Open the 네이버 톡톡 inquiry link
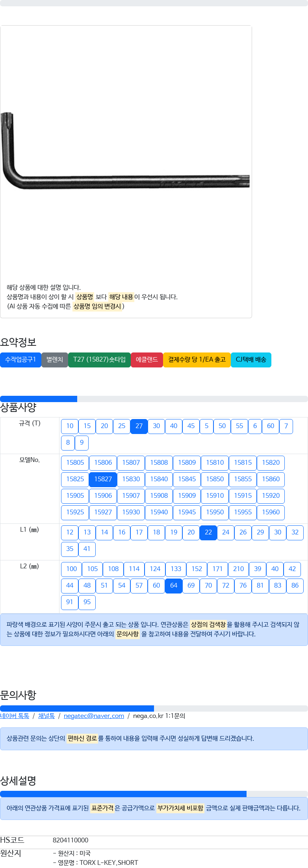This screenshot has width=308, height=868. (x=15, y=716)
